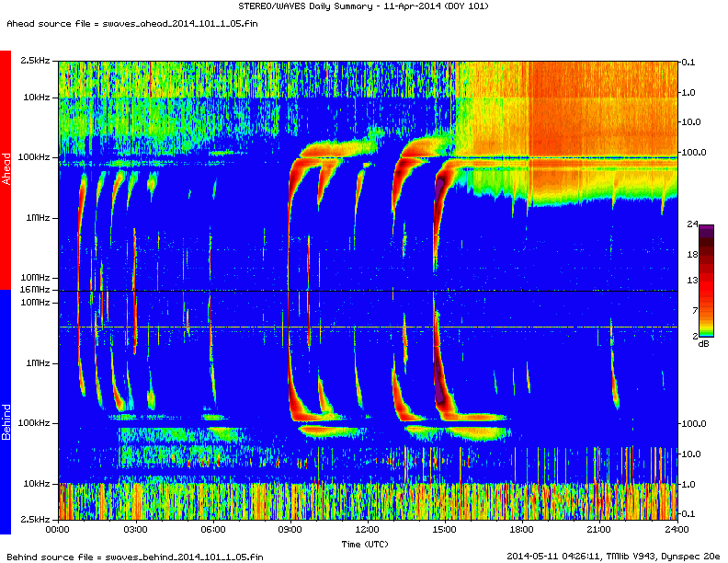Click the Behind panel 2.5kHz frequency label

coord(35,519)
